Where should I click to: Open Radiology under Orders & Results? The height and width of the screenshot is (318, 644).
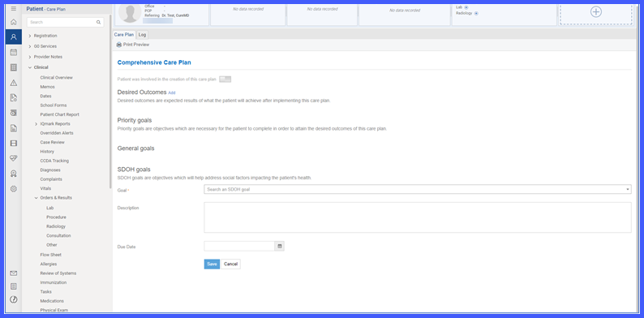click(56, 226)
